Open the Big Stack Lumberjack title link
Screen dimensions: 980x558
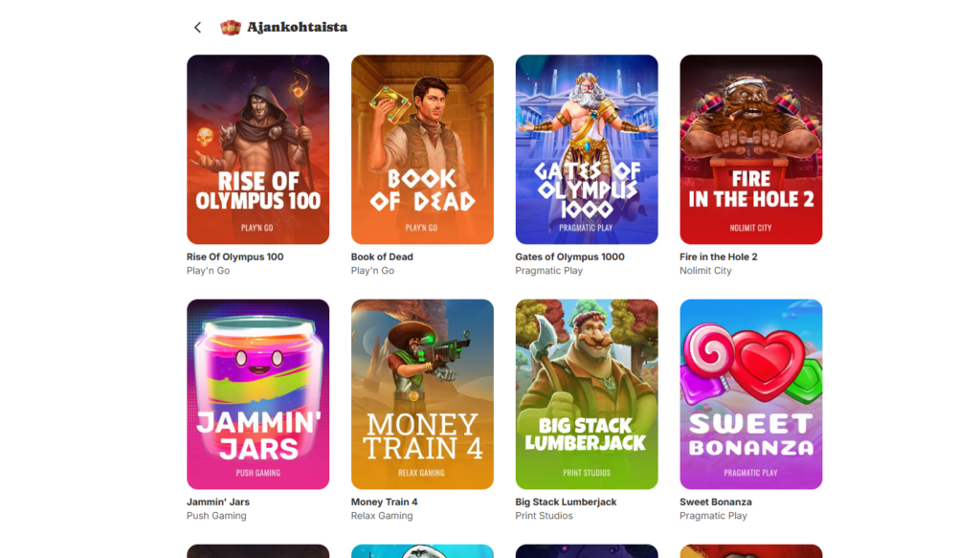coord(566,502)
